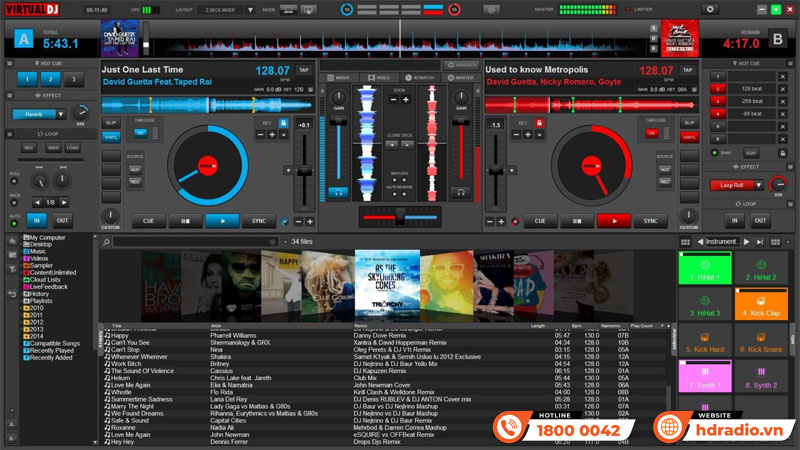
Task: Click the lock icon in deck B hot cue panel
Action: tap(782, 153)
